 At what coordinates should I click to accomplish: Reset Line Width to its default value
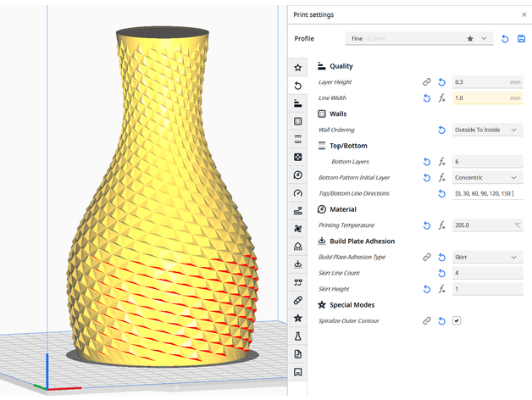pos(427,98)
